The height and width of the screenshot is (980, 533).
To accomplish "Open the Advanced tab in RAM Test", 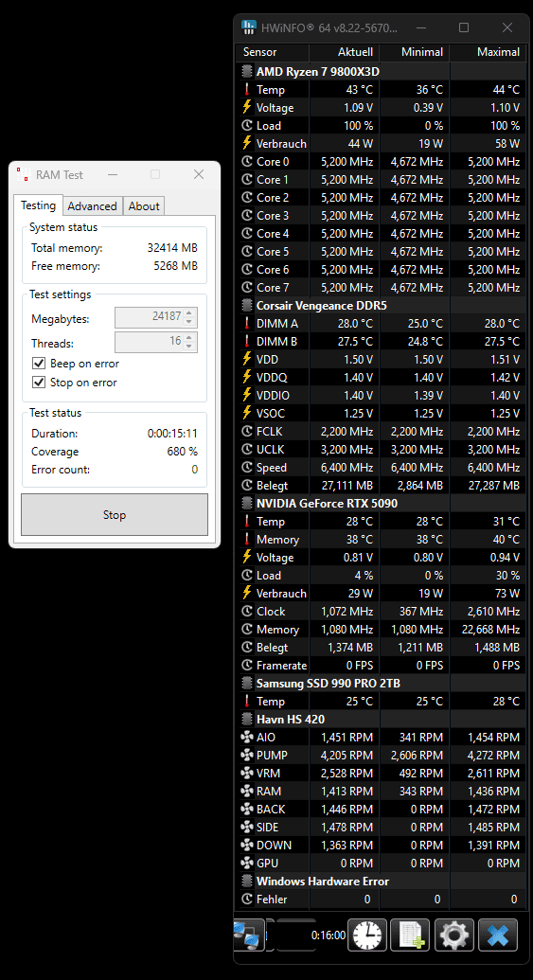I will click(92, 206).
